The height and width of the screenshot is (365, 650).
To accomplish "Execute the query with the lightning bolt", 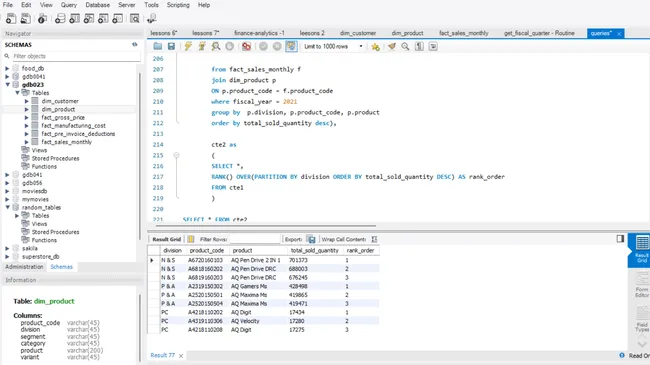I will (x=188, y=46).
